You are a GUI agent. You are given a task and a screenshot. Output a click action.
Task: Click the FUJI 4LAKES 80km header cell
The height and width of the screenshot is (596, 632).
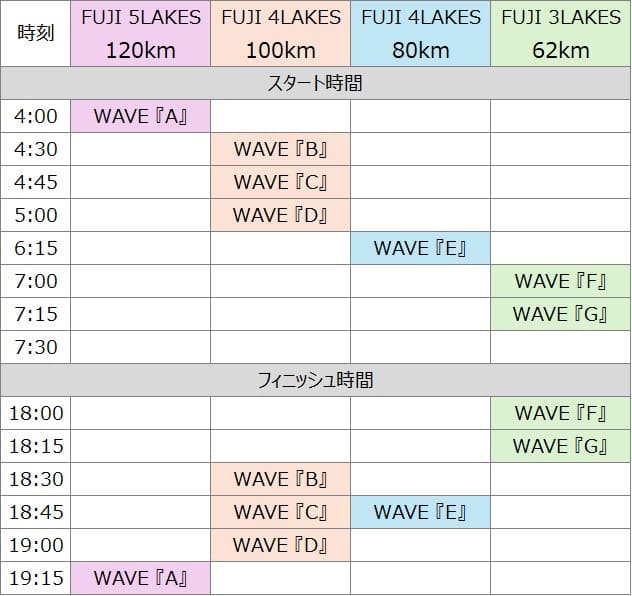[420, 33]
